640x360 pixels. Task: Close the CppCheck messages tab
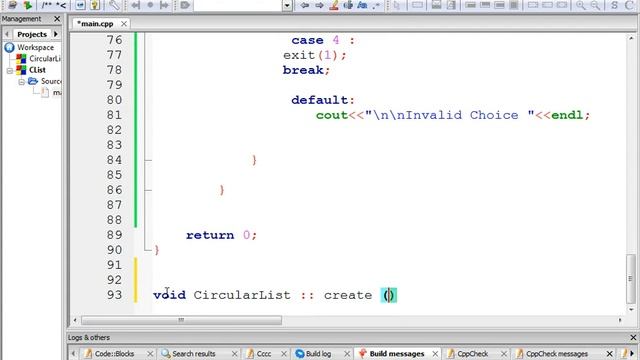coord(609,354)
